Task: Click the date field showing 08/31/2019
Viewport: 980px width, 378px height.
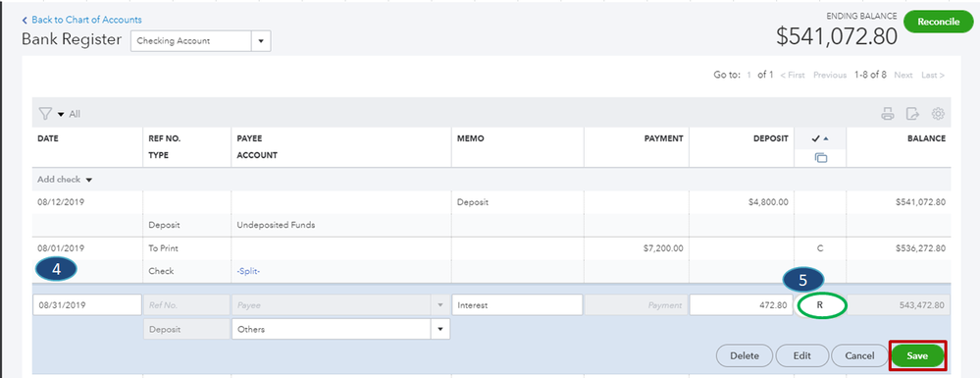Action: click(87, 305)
